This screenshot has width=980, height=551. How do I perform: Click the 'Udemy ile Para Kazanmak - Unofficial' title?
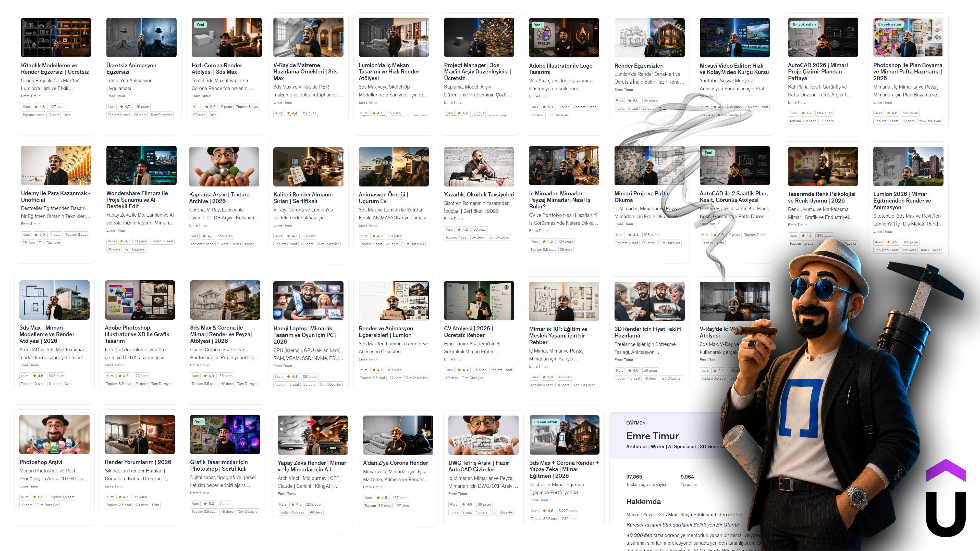pos(56,197)
